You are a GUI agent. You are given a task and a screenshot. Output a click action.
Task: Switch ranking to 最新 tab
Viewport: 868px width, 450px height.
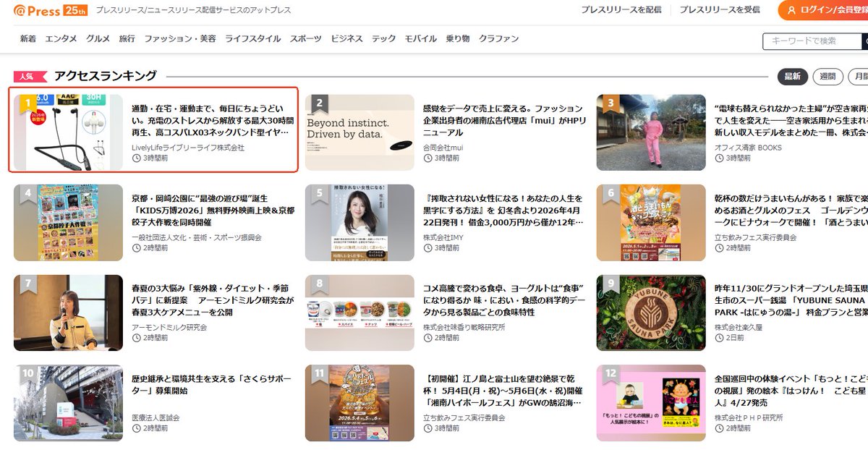[793, 76]
